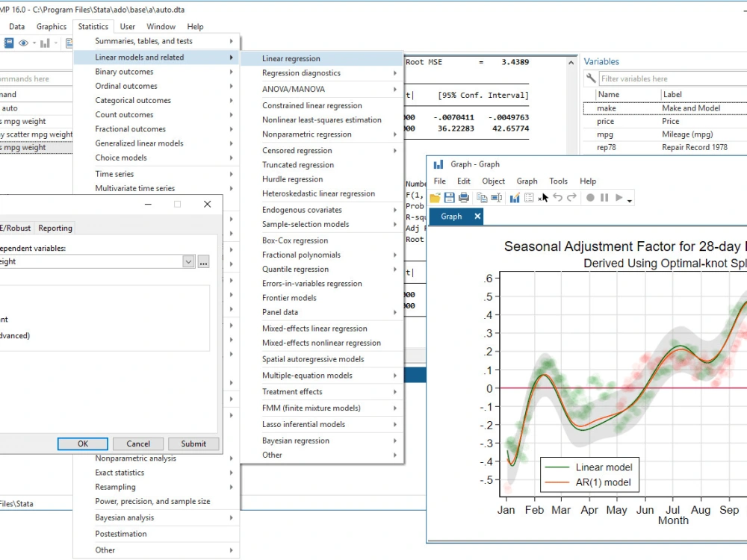Click the main toolbar Graph bar-chart icon
747x560 pixels.
coord(45,43)
